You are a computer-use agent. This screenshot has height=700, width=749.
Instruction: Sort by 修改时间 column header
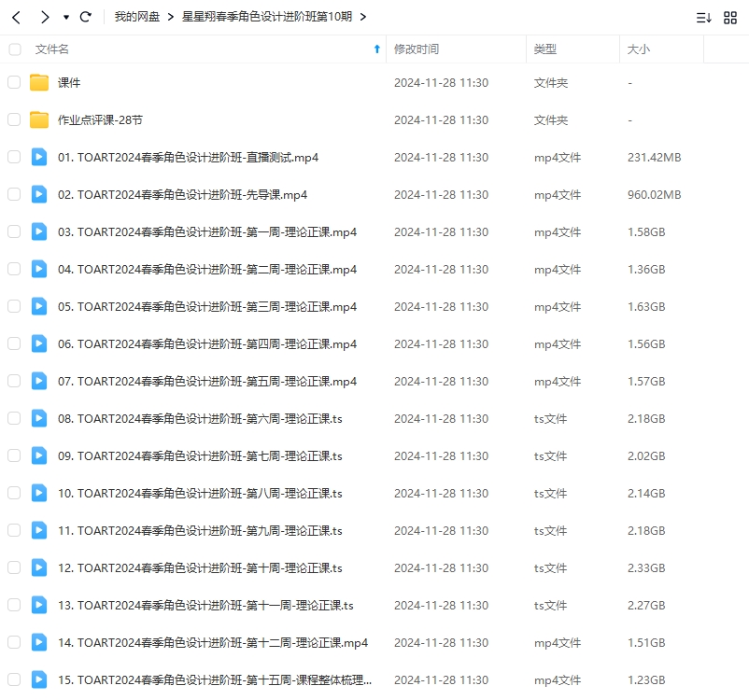(x=417, y=49)
